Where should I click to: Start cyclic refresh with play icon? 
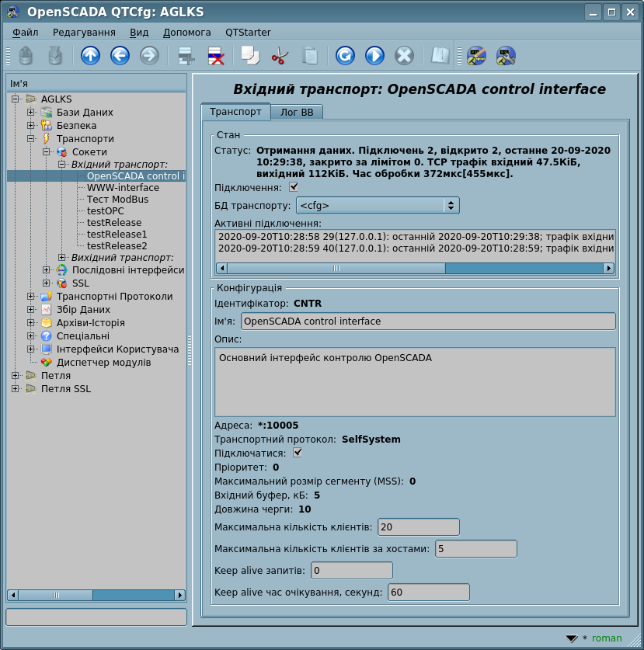tap(374, 56)
